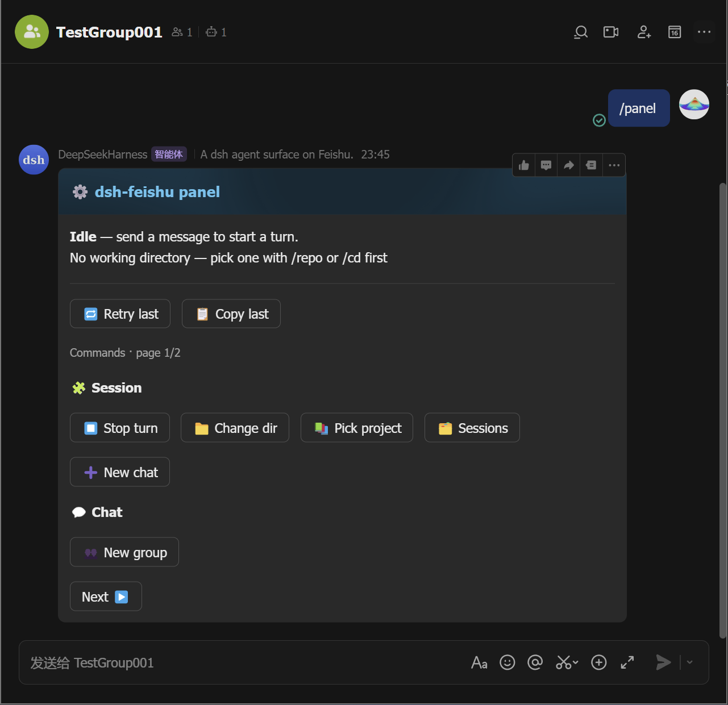
Task: Go to Next commands page
Action: coord(106,596)
